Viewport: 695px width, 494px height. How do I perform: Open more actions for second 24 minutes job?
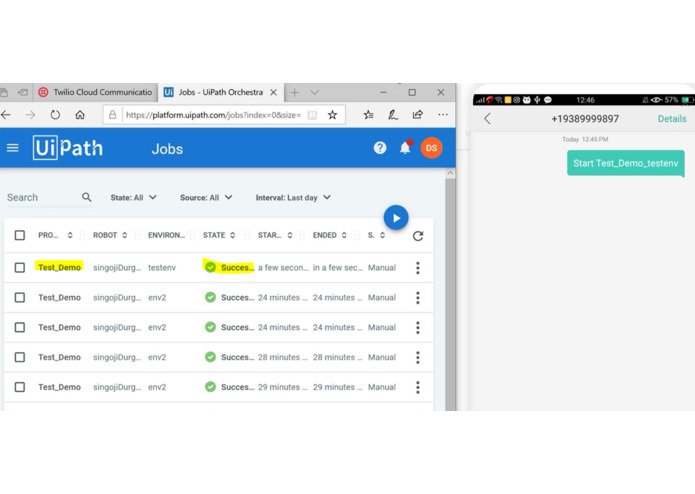click(418, 327)
